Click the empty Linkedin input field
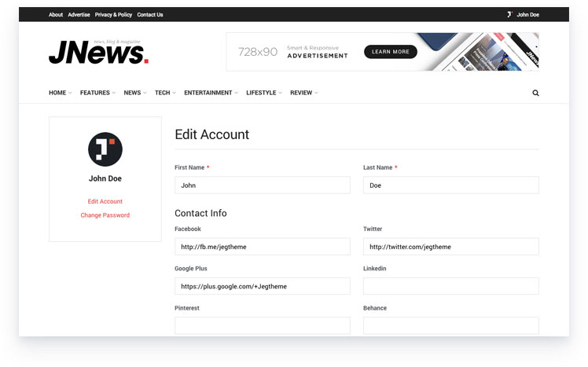Viewport: 588px width, 367px height. [450, 286]
